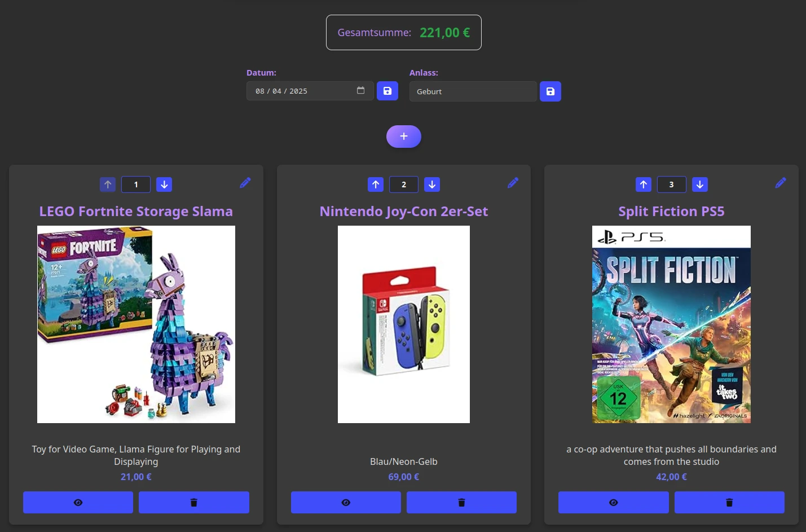View Split Fiction PS5 with eye button
The width and height of the screenshot is (806, 532).
pos(614,502)
